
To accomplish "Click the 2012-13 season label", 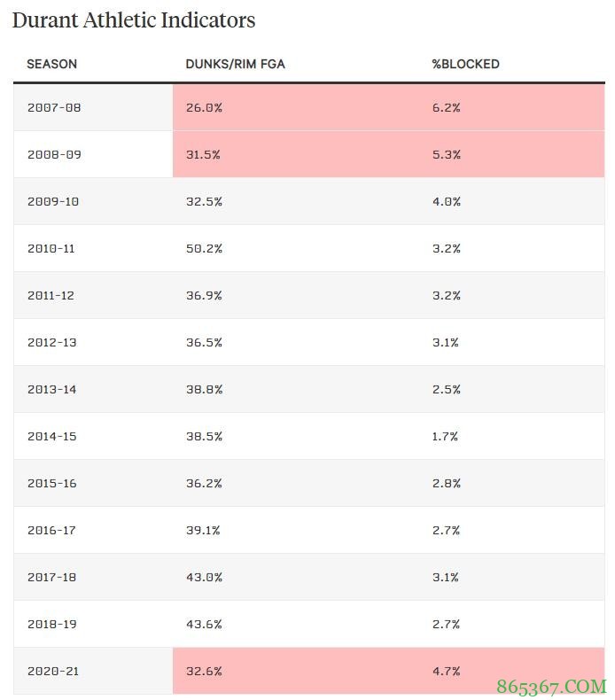I will tap(51, 342).
